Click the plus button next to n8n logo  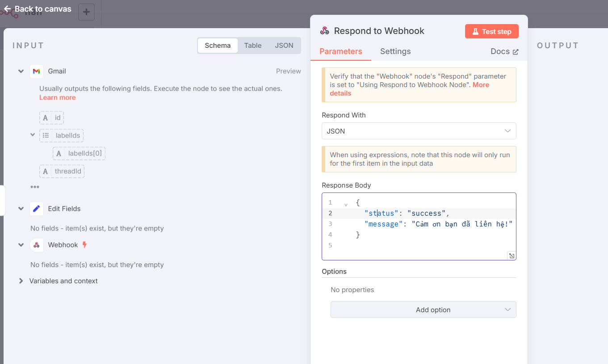point(86,12)
